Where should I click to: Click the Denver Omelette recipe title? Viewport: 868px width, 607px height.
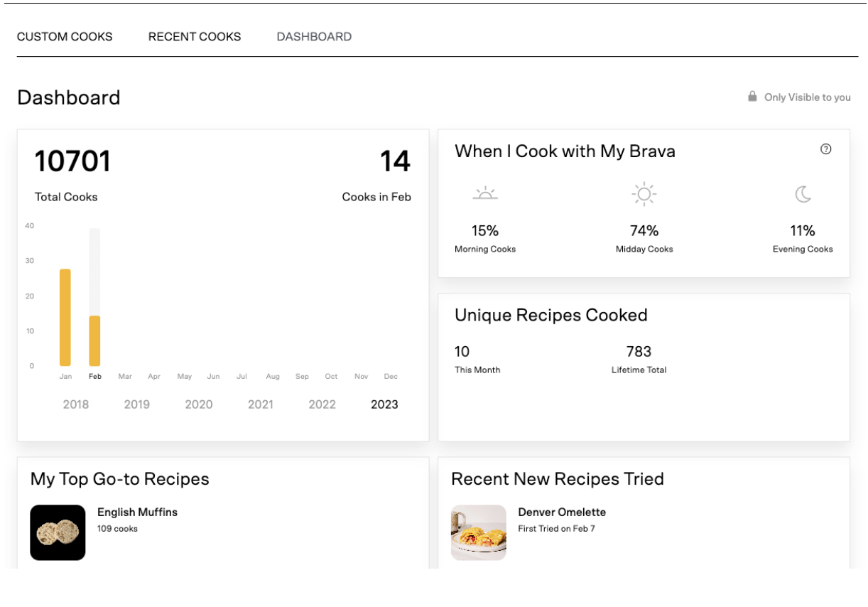[562, 512]
